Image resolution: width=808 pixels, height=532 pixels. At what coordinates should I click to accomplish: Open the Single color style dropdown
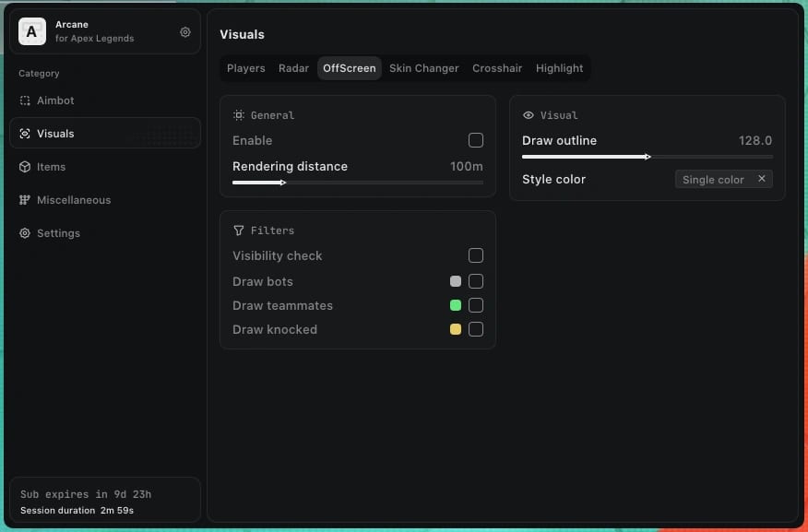723,179
